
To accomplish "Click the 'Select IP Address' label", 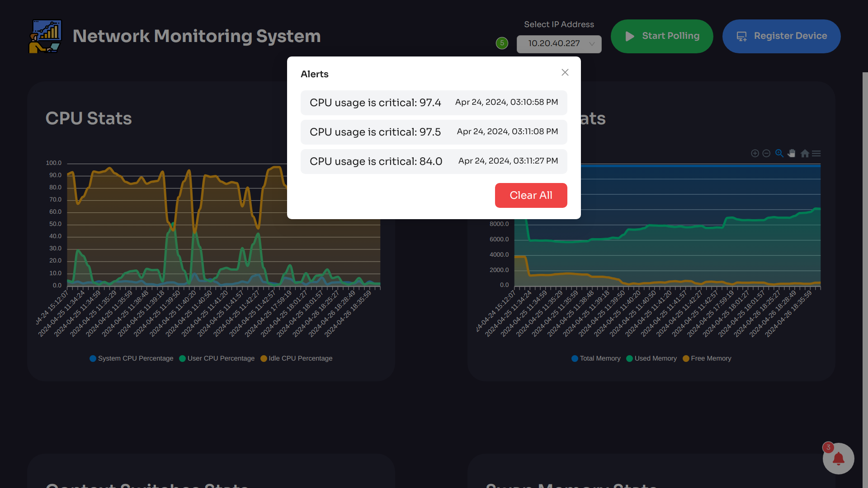I will 559,24.
